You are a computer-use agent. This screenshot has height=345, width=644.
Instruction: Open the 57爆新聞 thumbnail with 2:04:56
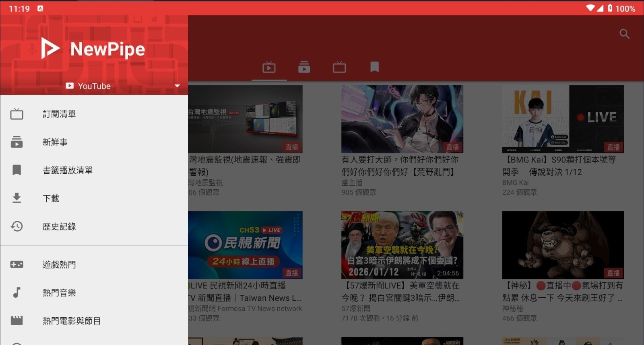click(402, 245)
